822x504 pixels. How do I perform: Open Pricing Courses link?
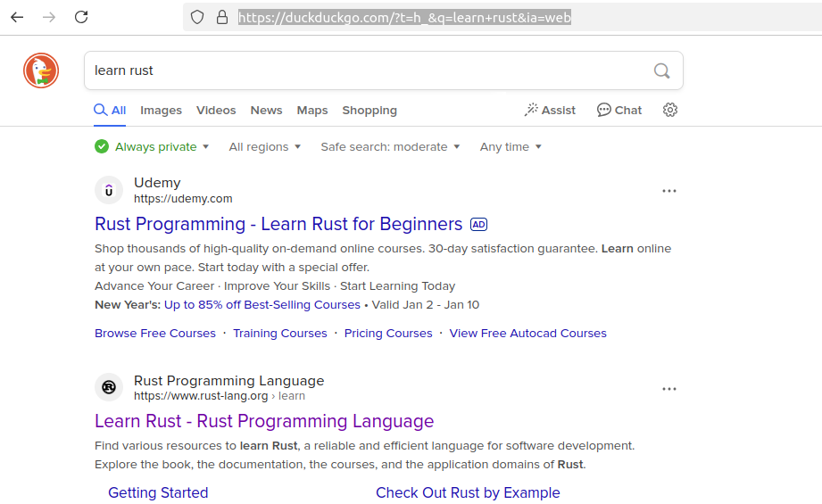click(388, 334)
